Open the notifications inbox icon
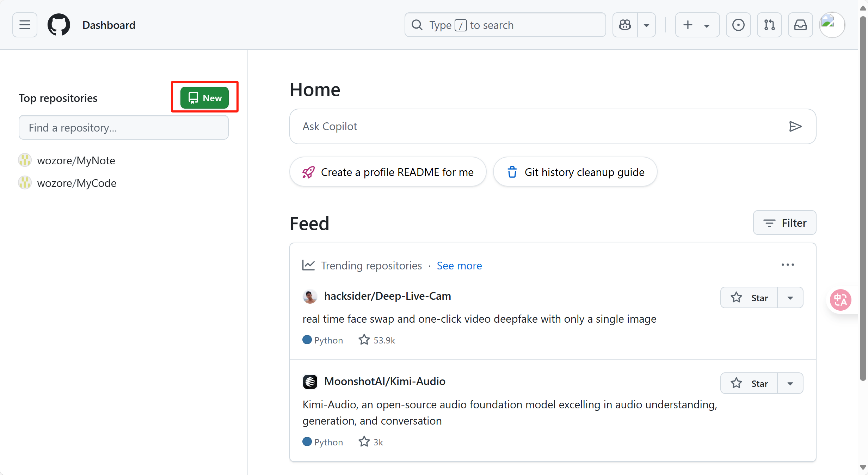Screen dimensions: 868x475 coord(800,25)
